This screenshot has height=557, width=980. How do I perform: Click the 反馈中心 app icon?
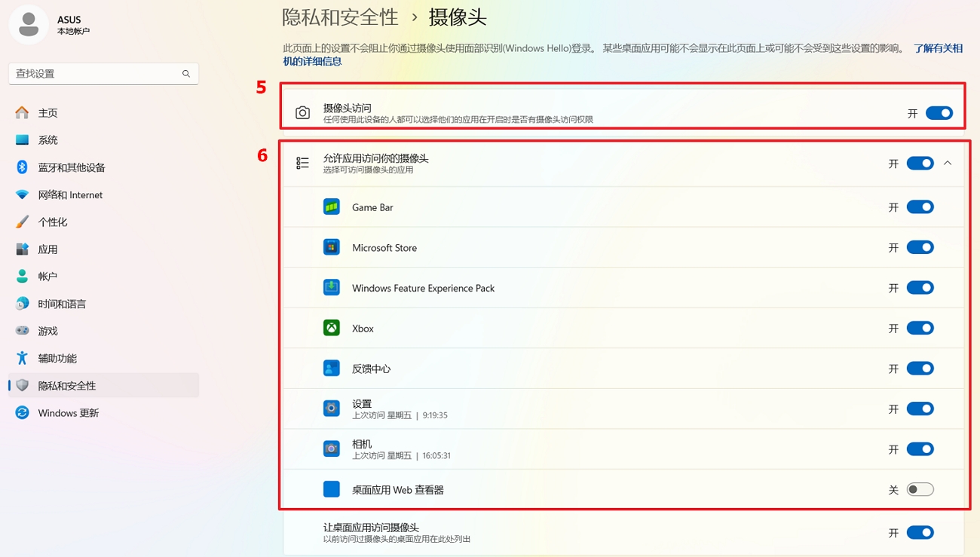click(331, 369)
